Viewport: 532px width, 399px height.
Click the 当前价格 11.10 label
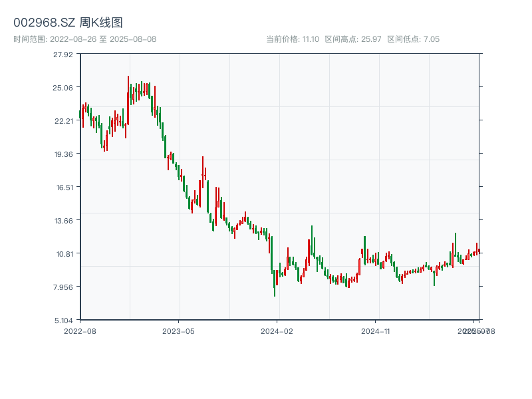coord(293,39)
